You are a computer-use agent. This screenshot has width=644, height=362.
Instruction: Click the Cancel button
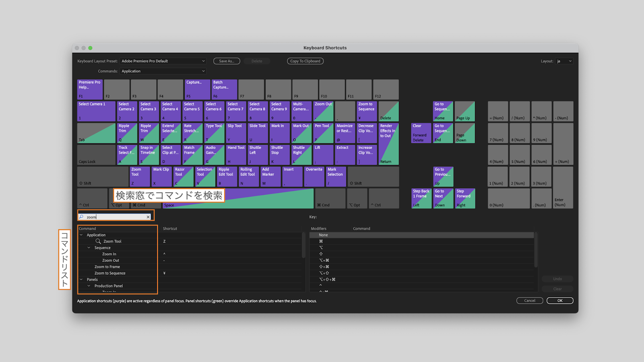pos(530,300)
